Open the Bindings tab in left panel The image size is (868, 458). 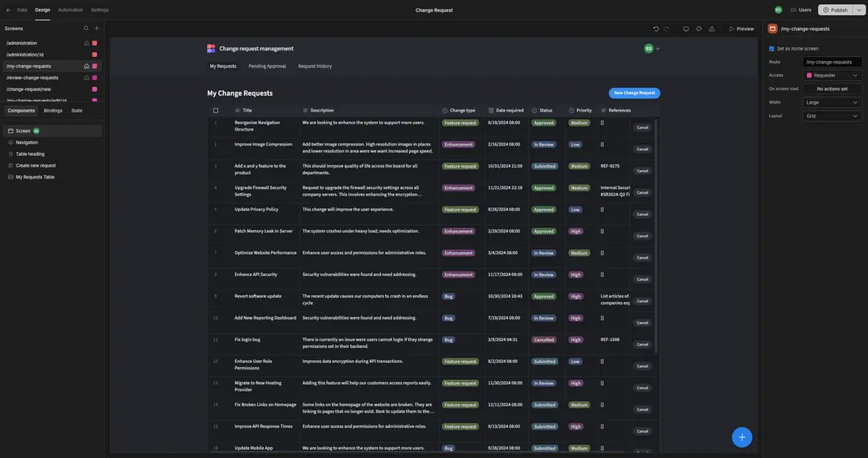pyautogui.click(x=53, y=110)
